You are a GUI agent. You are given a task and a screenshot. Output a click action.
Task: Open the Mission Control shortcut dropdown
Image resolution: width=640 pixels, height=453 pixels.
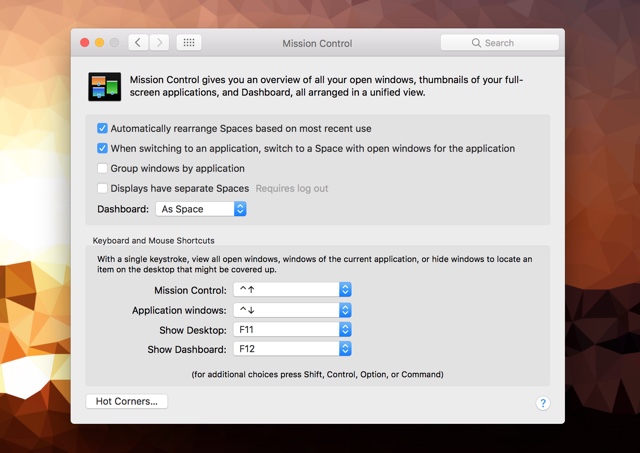292,290
